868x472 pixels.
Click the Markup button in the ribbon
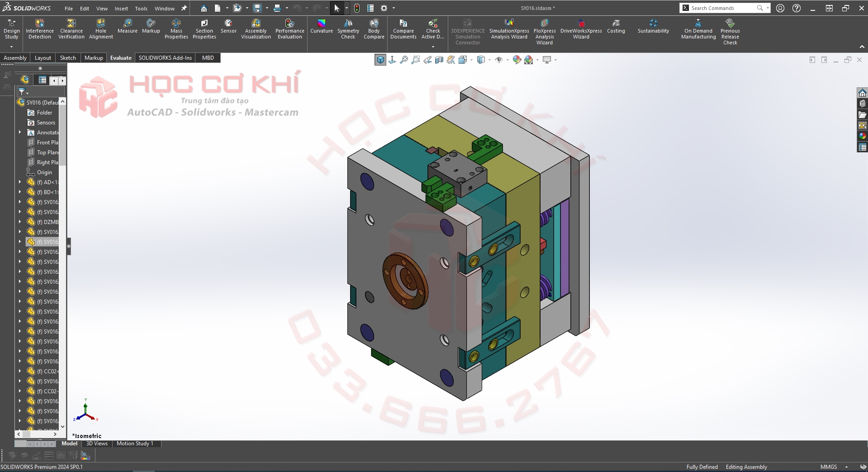(151, 26)
